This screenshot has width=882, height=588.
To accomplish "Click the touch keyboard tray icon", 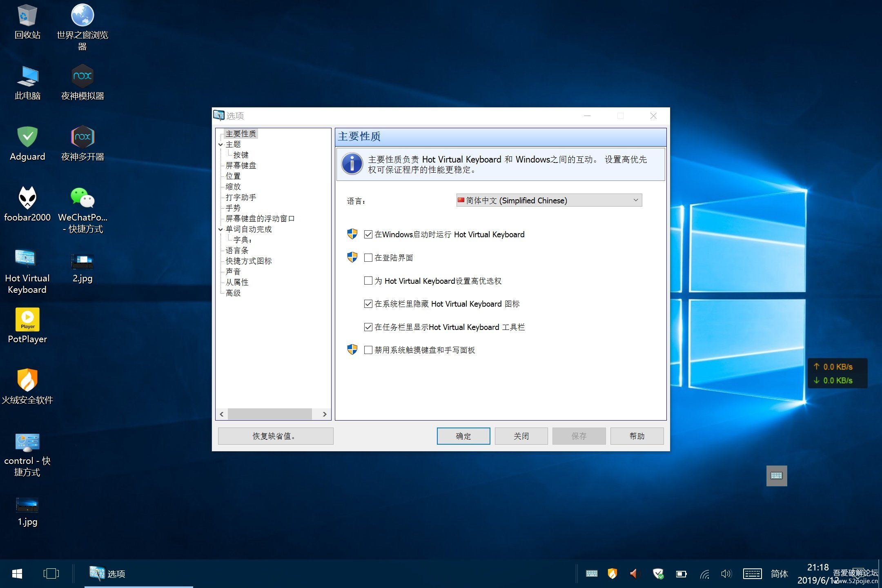I will pyautogui.click(x=752, y=574).
